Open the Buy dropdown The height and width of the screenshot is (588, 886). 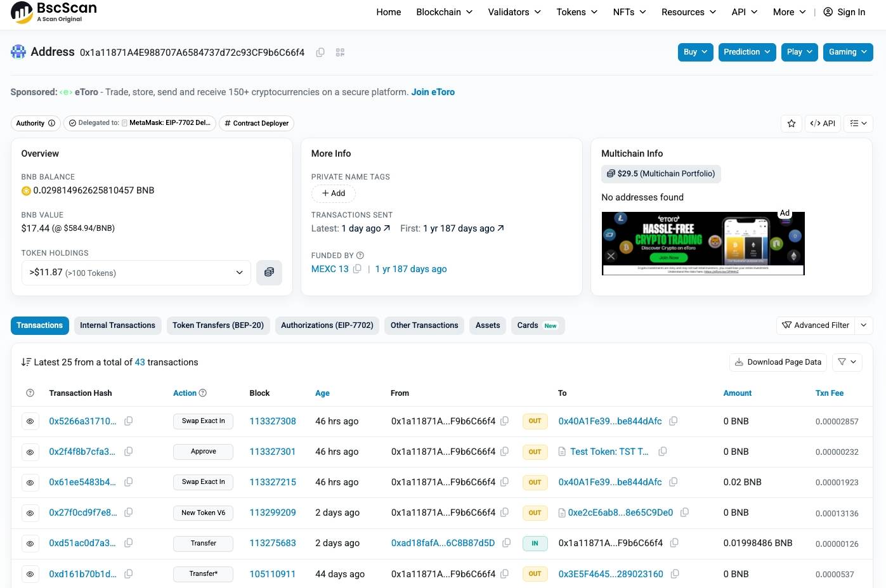(696, 52)
